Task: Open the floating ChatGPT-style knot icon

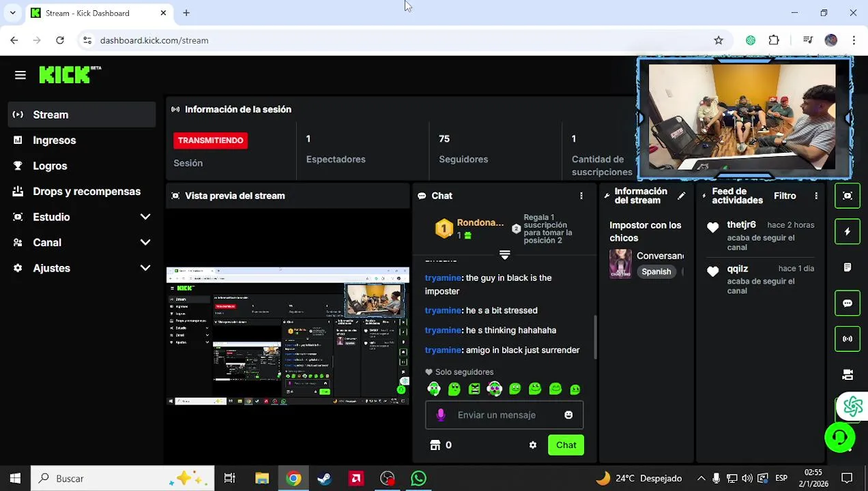Action: [852, 406]
